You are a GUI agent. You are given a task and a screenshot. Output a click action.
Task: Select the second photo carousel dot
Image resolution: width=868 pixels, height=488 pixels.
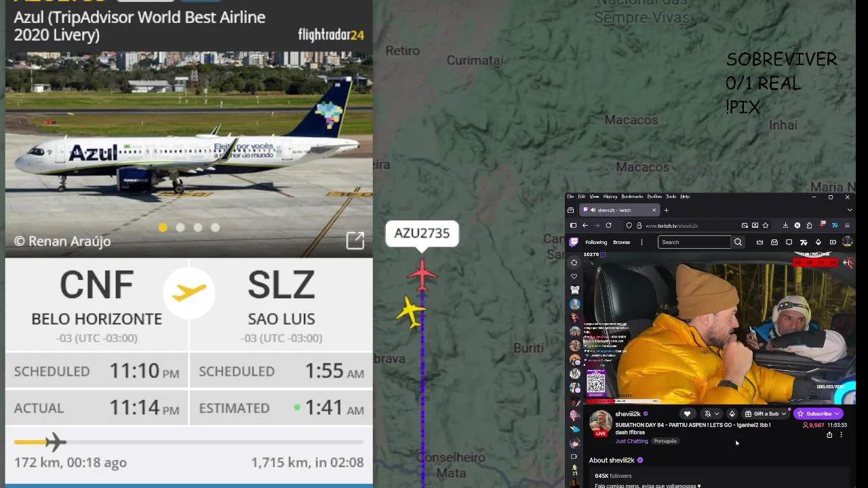point(180,228)
